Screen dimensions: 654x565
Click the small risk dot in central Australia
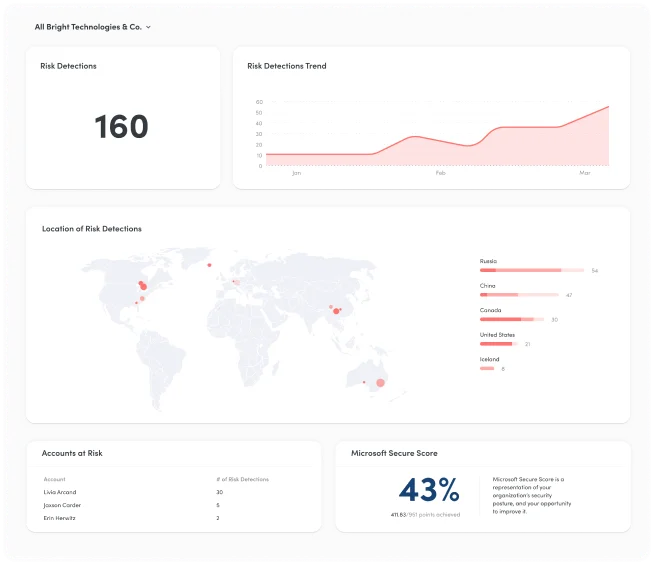tap(364, 382)
